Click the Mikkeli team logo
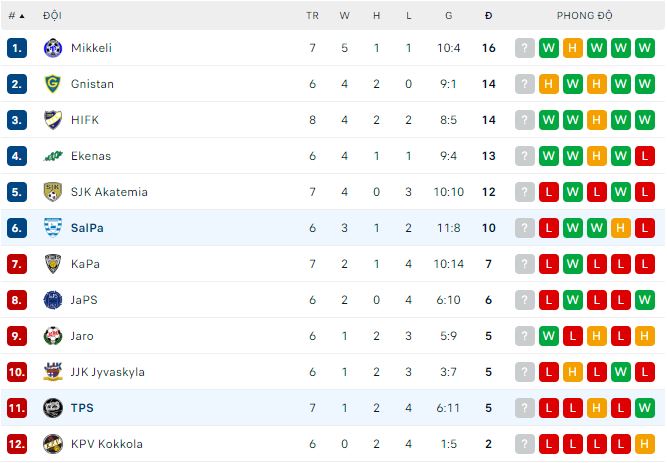The height and width of the screenshot is (463, 667). click(x=53, y=48)
